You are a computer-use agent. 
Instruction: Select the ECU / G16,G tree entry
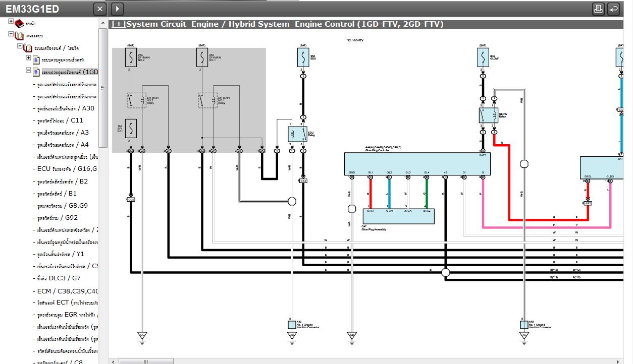coord(67,169)
